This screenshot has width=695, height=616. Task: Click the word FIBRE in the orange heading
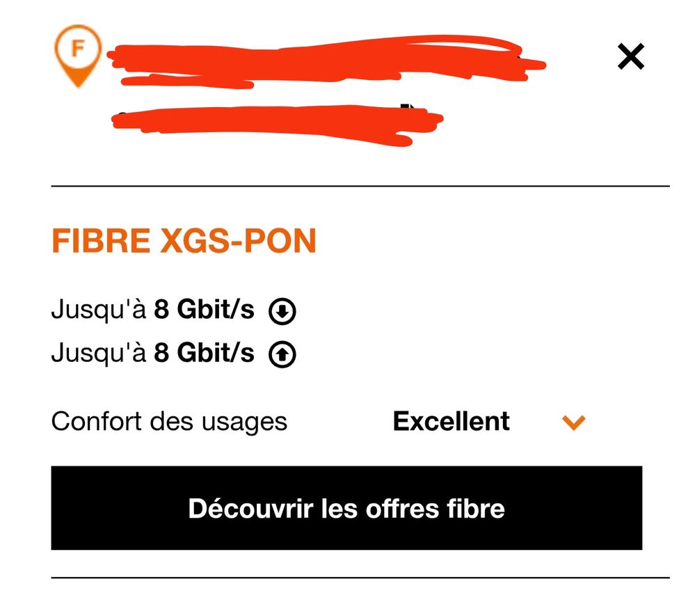(x=101, y=241)
